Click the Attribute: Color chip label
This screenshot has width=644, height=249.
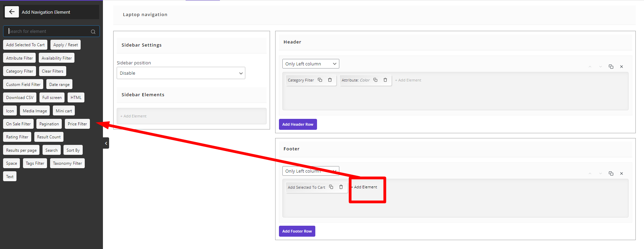pos(355,80)
